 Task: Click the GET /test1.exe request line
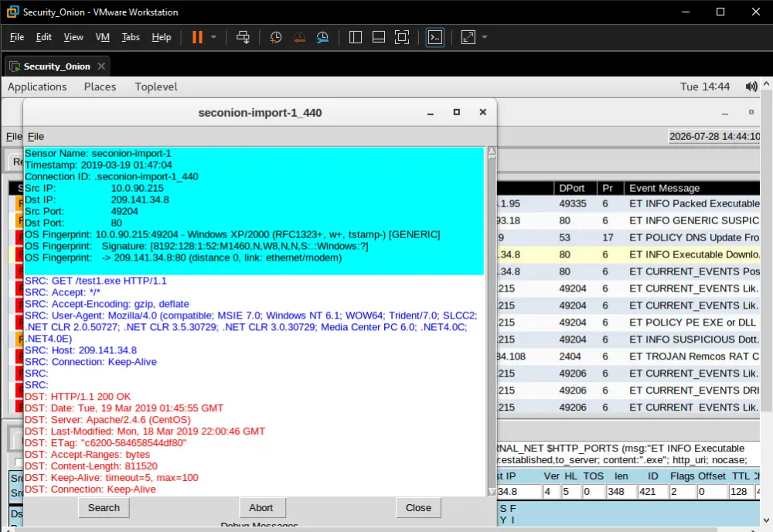click(x=96, y=281)
